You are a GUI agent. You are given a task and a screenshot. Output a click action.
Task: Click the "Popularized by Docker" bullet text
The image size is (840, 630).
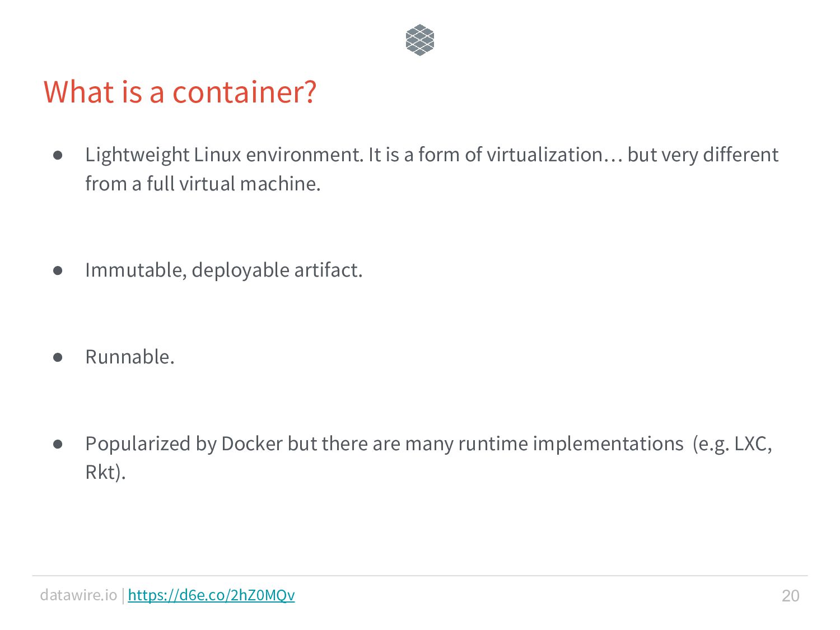tap(428, 458)
